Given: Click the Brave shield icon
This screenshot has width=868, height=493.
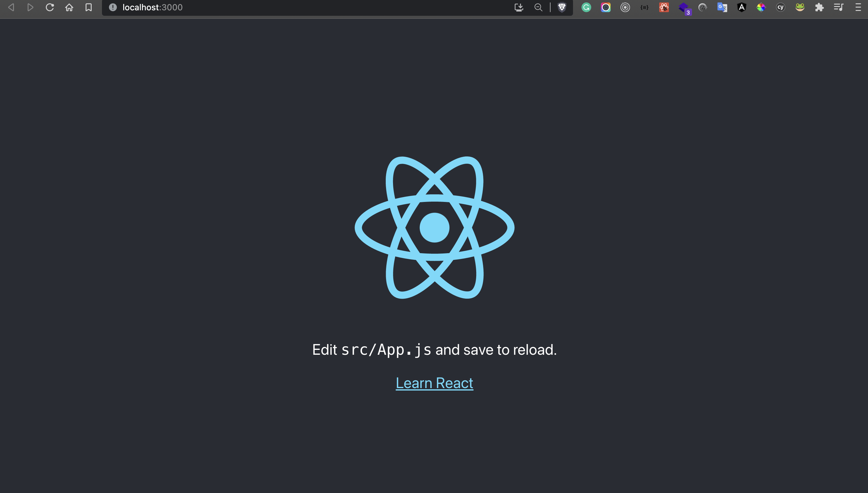Looking at the screenshot, I should [560, 7].
